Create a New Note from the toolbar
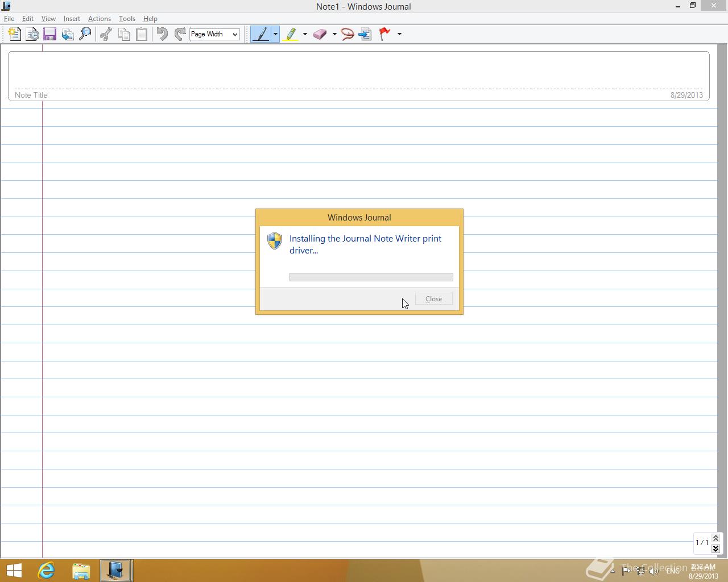Viewport: 728px width, 582px height. [14, 34]
